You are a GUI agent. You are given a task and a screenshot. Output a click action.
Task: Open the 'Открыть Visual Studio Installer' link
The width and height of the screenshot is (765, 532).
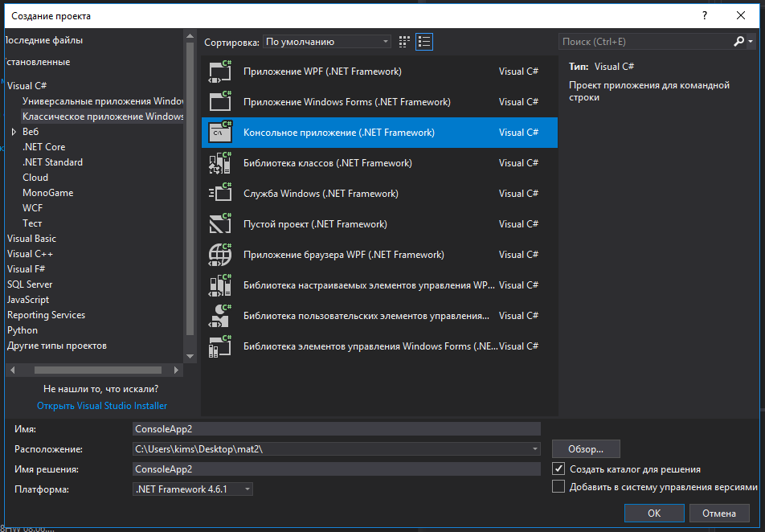[x=102, y=406]
